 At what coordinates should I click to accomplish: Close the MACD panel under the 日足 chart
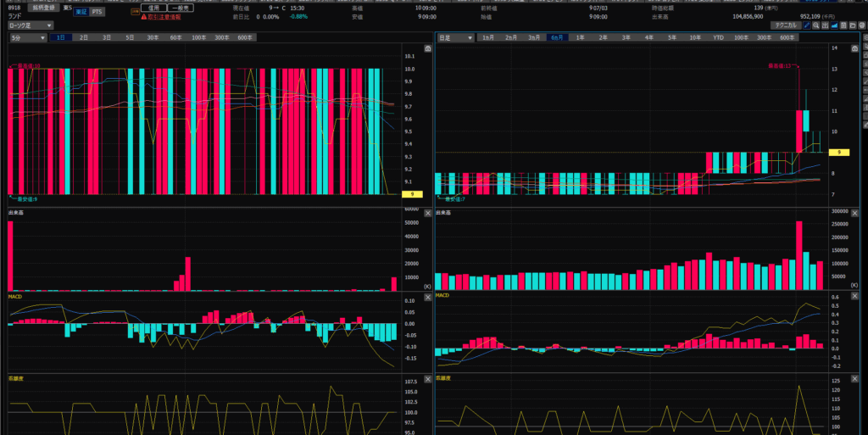(854, 296)
